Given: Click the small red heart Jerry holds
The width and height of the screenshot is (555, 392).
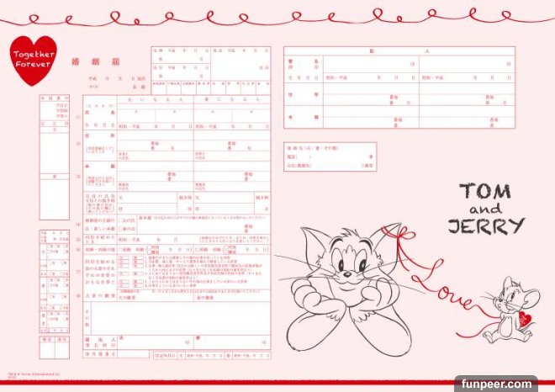Looking at the screenshot, I should pyautogui.click(x=523, y=317).
